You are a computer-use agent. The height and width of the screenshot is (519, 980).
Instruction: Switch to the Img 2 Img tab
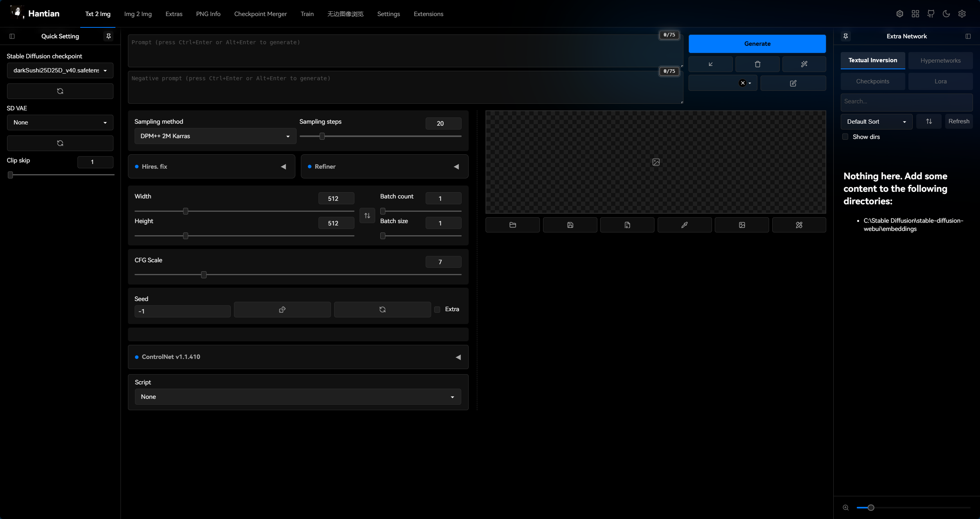138,14
